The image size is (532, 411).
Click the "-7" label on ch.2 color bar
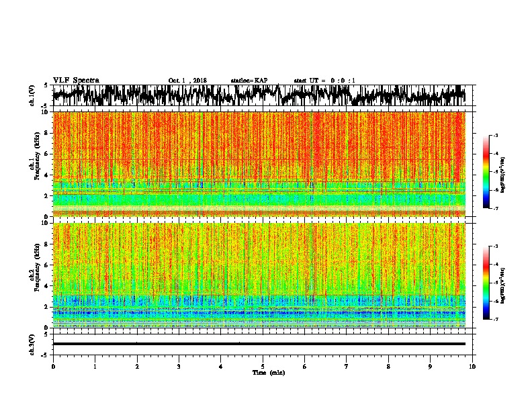coord(496,319)
